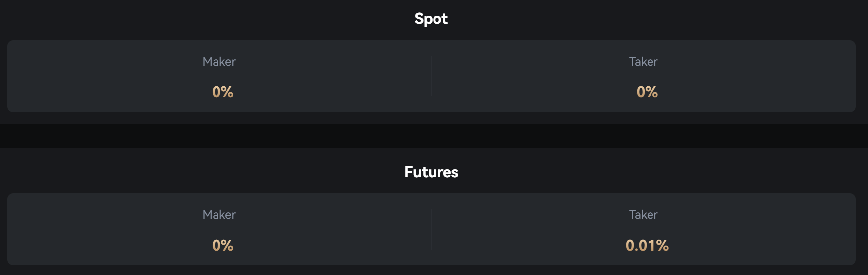Click the leading zero in Futures Taker fee
Viewport: 868px width, 275px height.
pyautogui.click(x=630, y=245)
